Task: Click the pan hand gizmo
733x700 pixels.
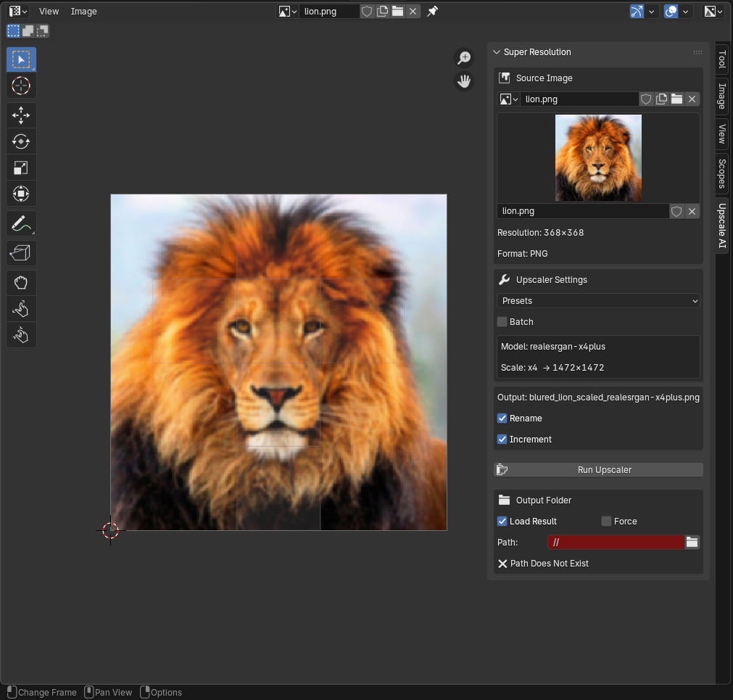Action: [x=464, y=81]
